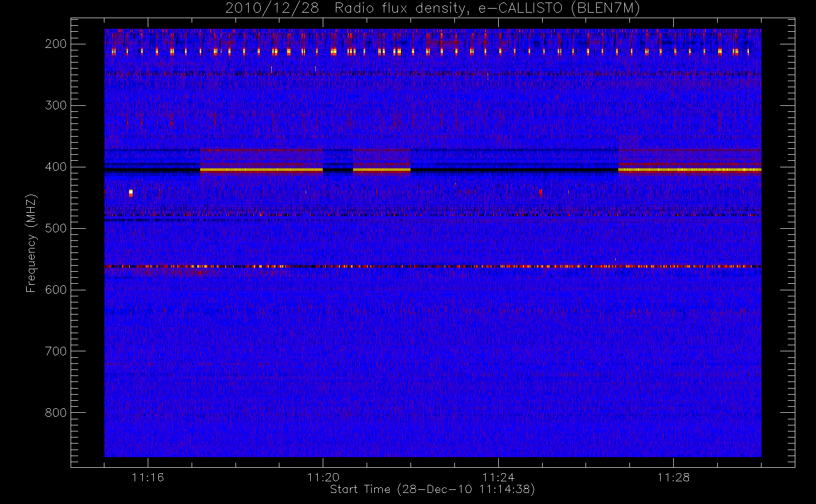The width and height of the screenshot is (816, 504).
Task: Click the 800 frequency tick label
Action: point(55,413)
